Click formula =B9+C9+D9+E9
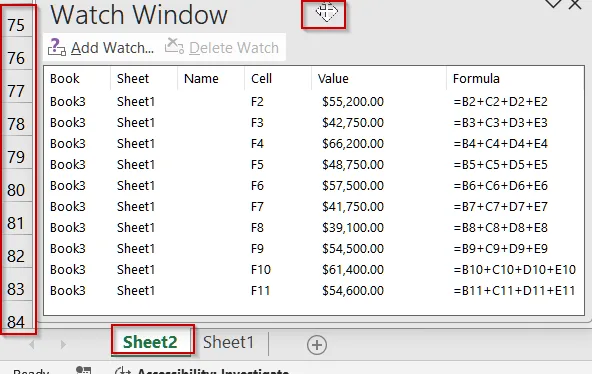 pos(500,249)
